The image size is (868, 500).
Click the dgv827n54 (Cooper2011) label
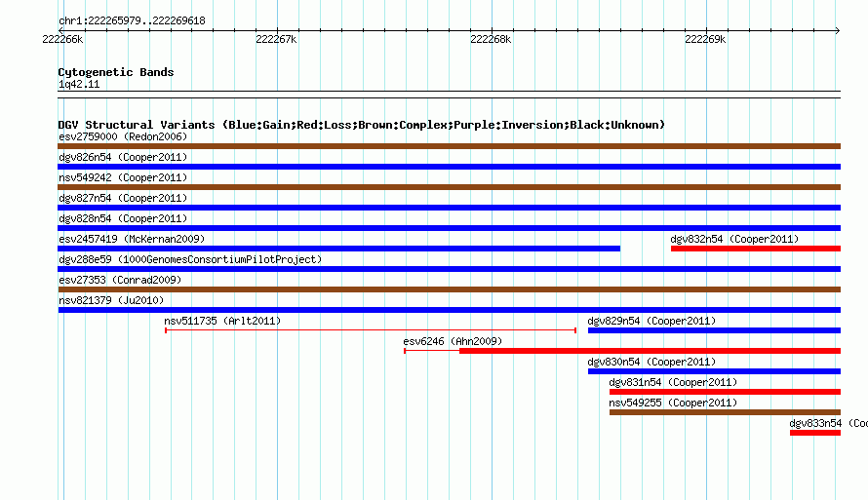click(123, 198)
